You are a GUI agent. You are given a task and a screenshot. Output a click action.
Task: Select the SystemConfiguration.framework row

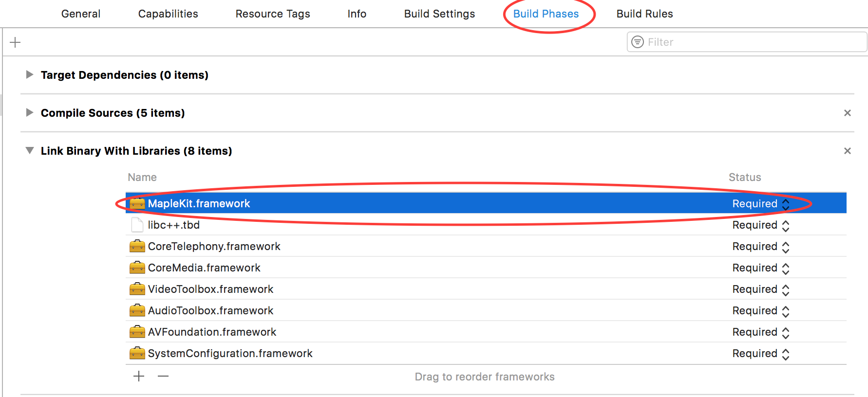tap(486, 353)
